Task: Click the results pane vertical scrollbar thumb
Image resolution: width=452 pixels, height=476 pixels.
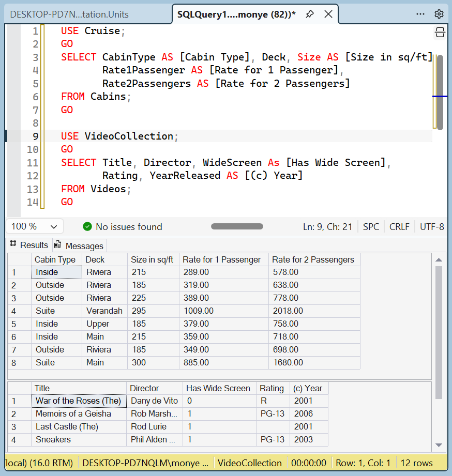Action: (439, 332)
